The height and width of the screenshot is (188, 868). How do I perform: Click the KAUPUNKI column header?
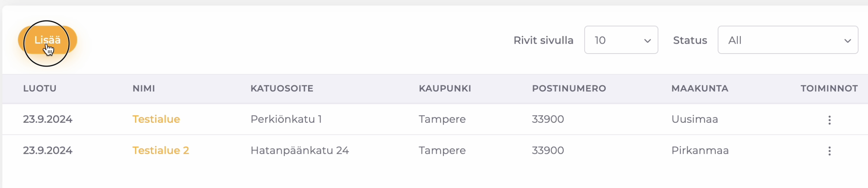coord(445,89)
